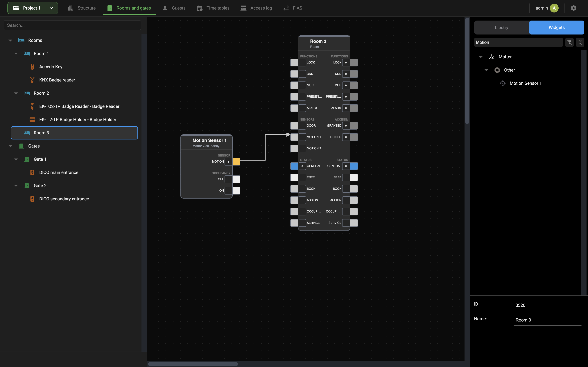Viewport: 588px width, 367px height.
Task: Click the tree Search input field
Action: (72, 25)
